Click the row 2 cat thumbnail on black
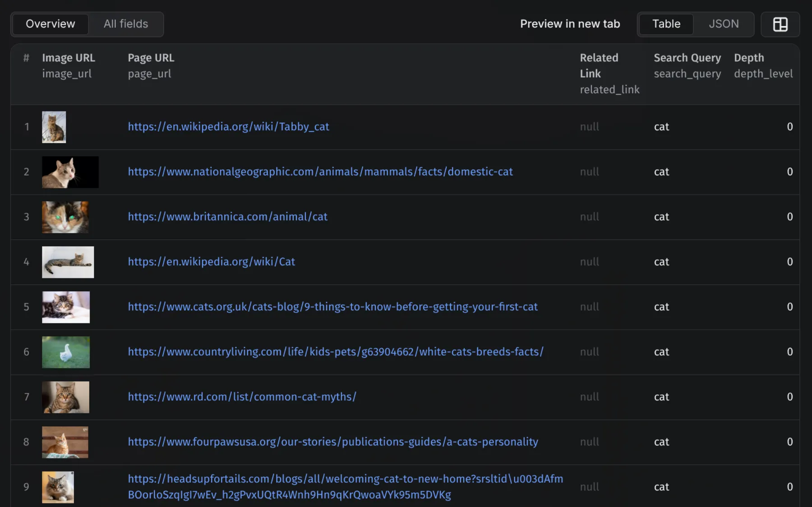The width and height of the screenshot is (812, 507). pyautogui.click(x=70, y=172)
